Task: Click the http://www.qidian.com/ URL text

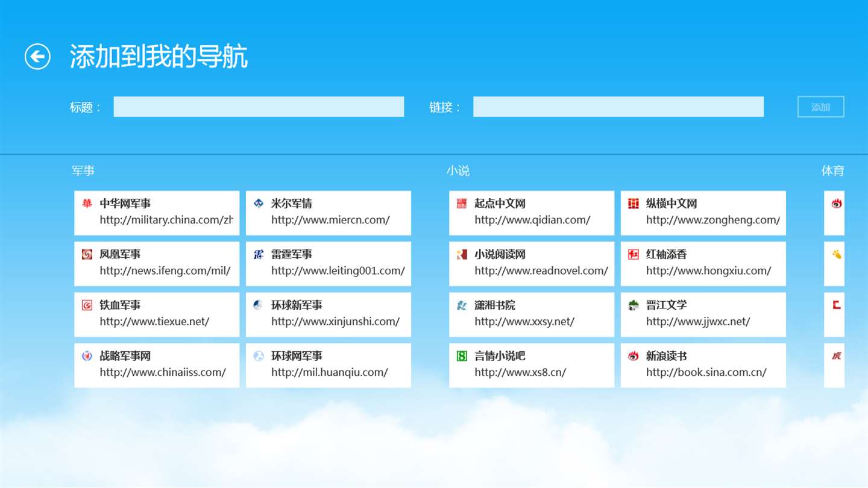Action: coord(532,220)
